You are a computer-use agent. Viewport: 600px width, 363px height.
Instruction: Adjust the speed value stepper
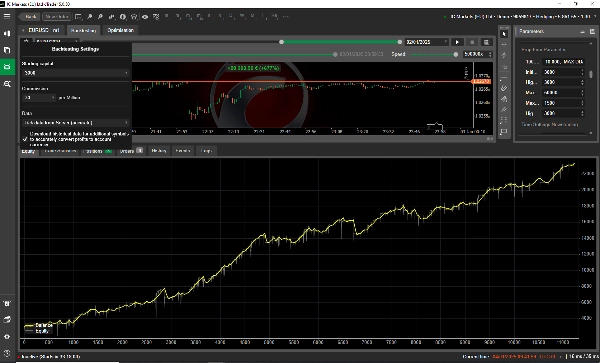coord(490,54)
